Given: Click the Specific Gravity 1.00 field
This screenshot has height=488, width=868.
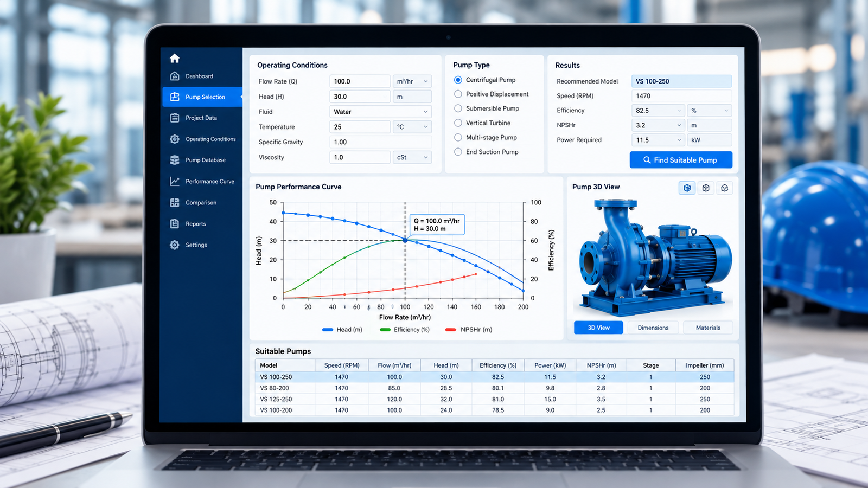Looking at the screenshot, I should point(381,142).
